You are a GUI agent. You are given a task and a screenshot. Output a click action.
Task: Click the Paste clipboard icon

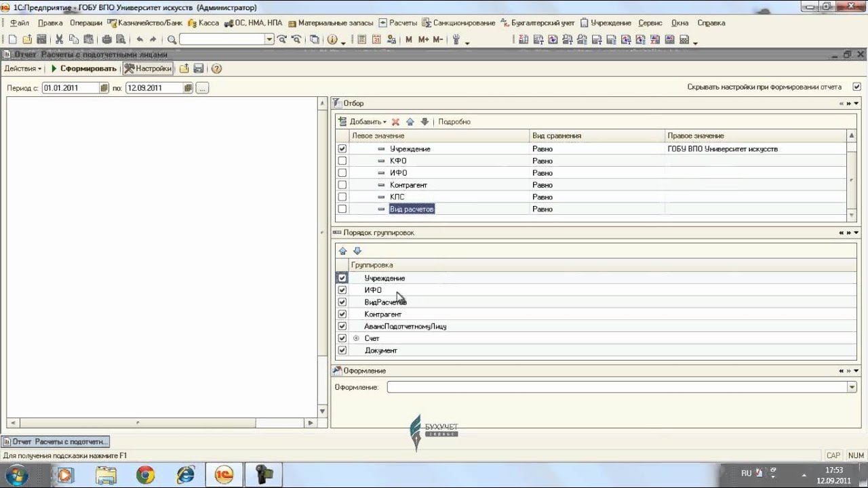88,39
